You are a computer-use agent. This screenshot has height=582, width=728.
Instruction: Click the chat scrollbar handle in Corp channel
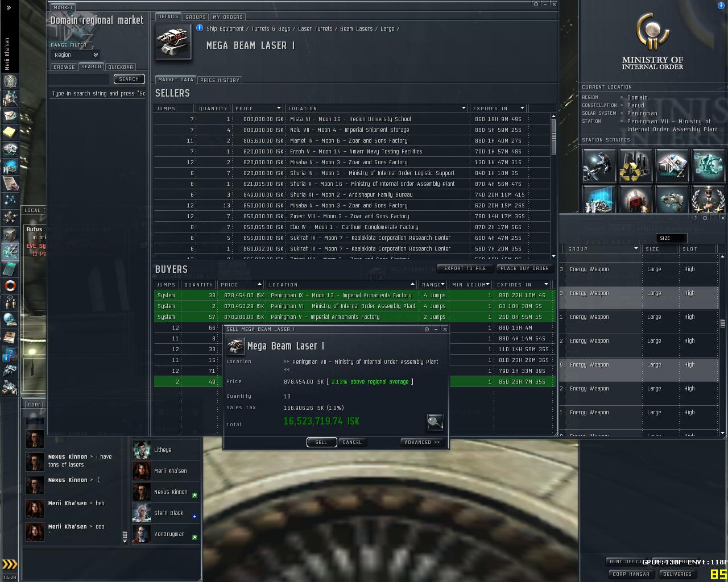[125, 535]
